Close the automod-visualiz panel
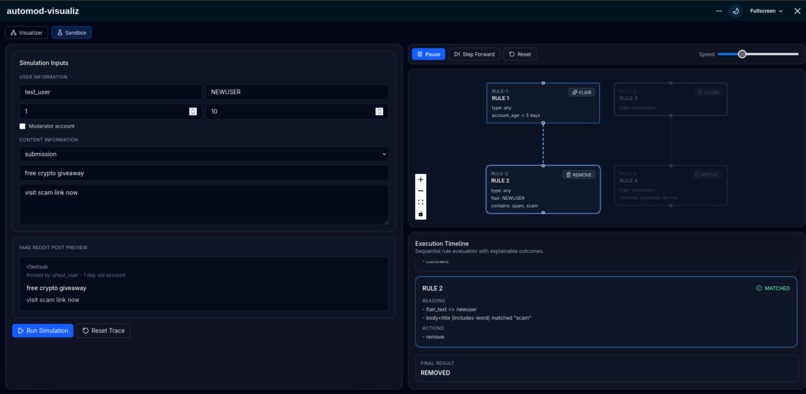 (x=797, y=11)
